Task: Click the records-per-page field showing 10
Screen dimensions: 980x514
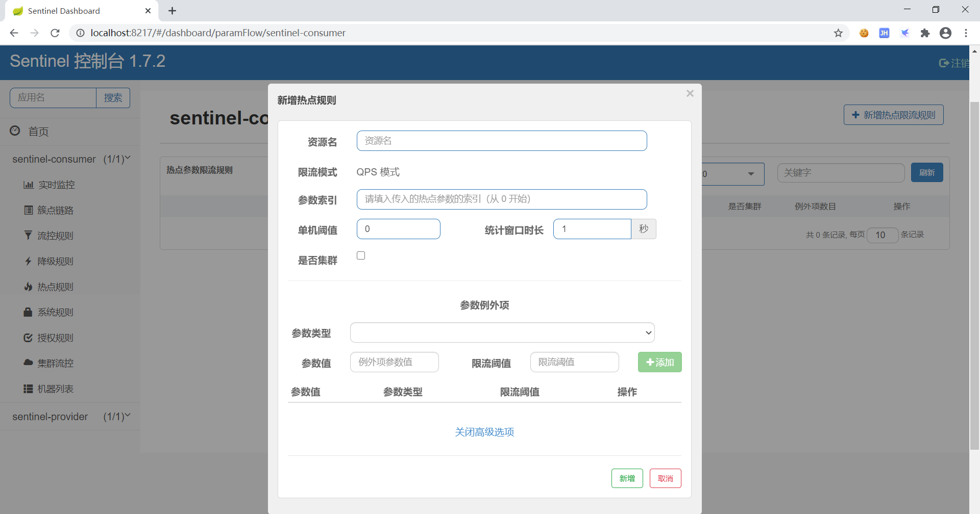Action: [x=883, y=235]
